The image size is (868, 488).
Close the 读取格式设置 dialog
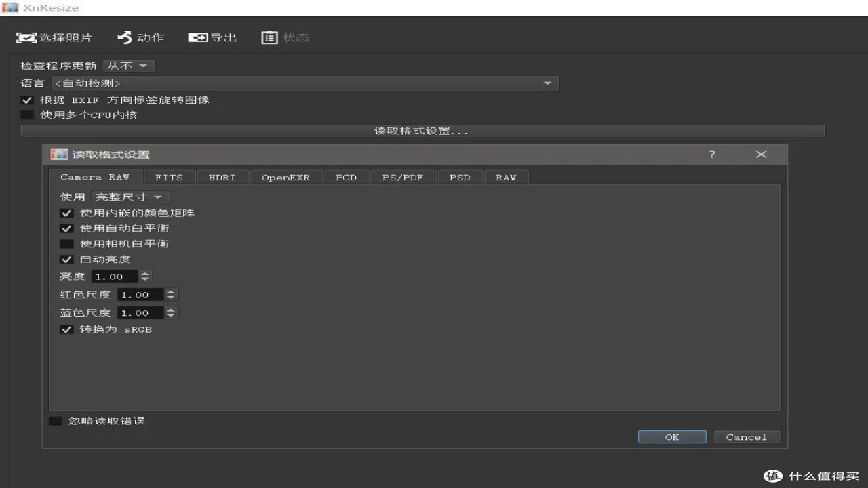[x=762, y=155]
